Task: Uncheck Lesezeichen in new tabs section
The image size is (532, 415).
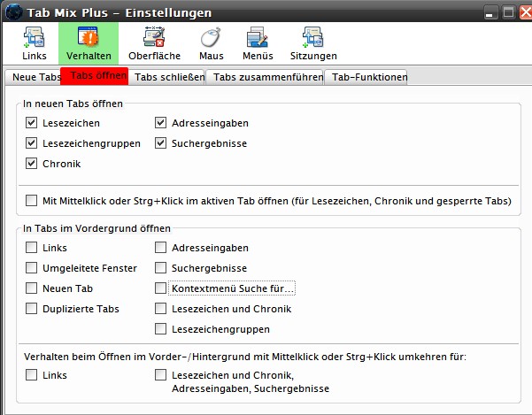Action: pos(32,123)
